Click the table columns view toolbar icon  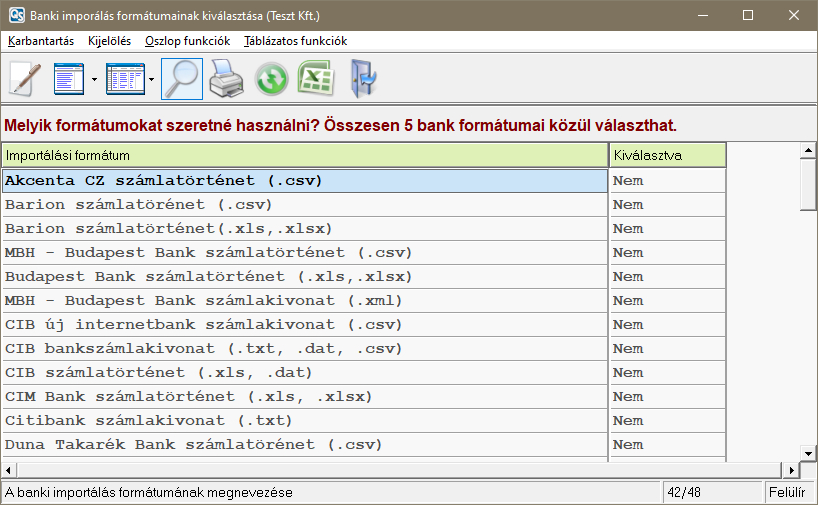[x=124, y=79]
